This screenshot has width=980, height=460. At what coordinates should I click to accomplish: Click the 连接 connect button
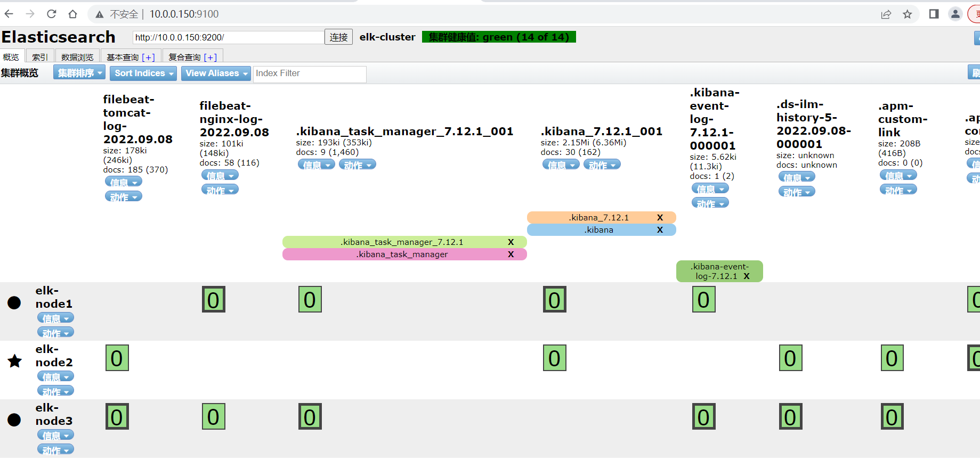(x=338, y=37)
